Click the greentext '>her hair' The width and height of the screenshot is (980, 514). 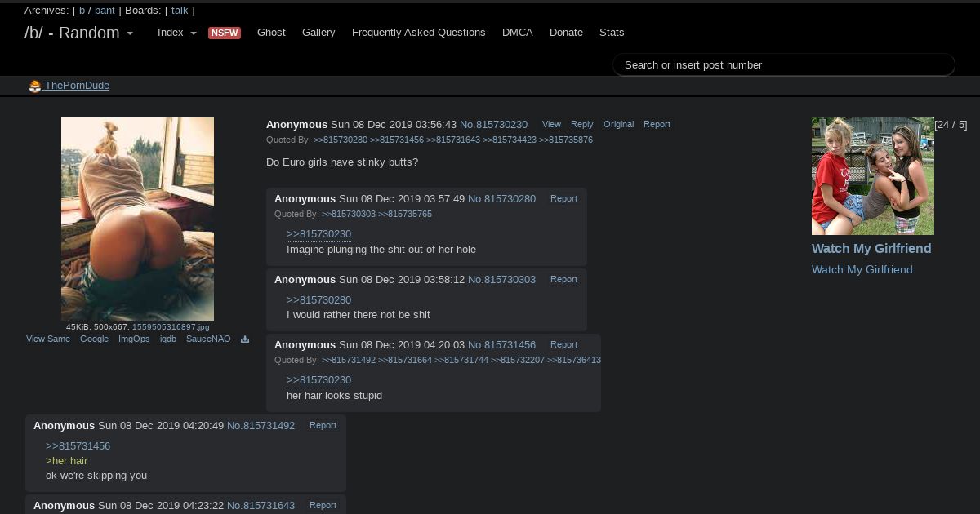(x=66, y=461)
